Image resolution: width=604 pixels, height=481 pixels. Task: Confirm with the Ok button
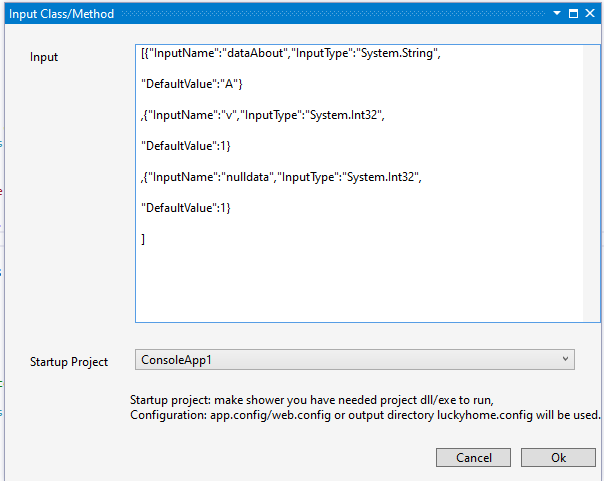tap(558, 458)
